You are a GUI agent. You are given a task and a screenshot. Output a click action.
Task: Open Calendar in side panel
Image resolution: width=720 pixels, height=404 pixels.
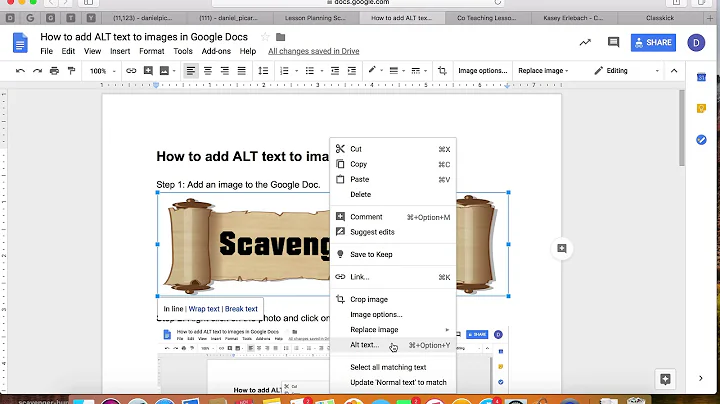tap(701, 78)
